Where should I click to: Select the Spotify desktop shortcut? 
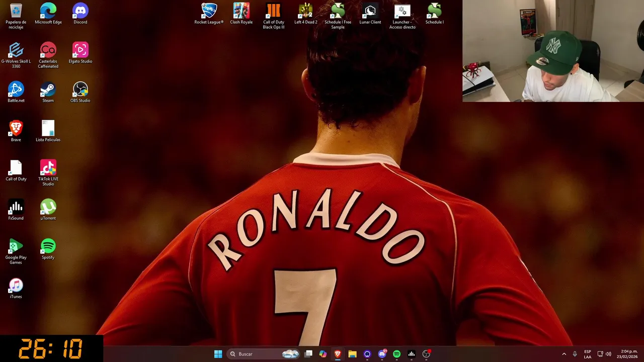(x=48, y=249)
